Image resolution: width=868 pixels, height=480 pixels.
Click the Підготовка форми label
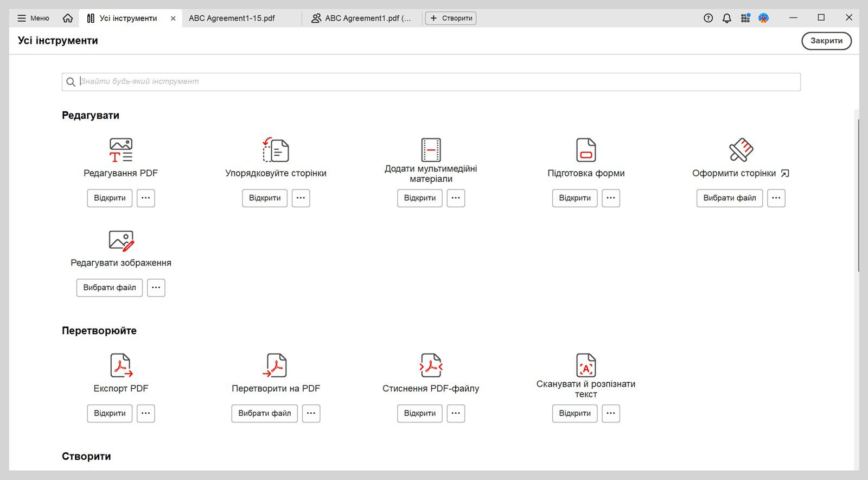(586, 173)
